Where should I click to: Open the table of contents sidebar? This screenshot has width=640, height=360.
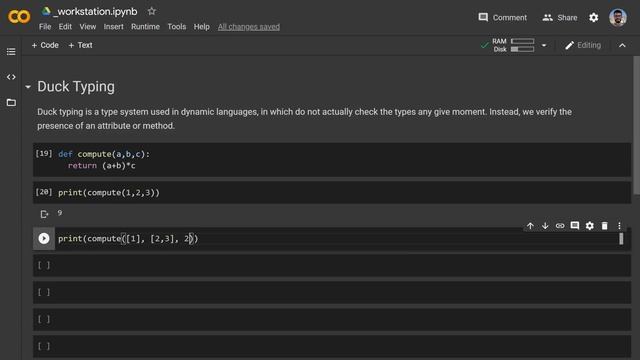[x=11, y=51]
